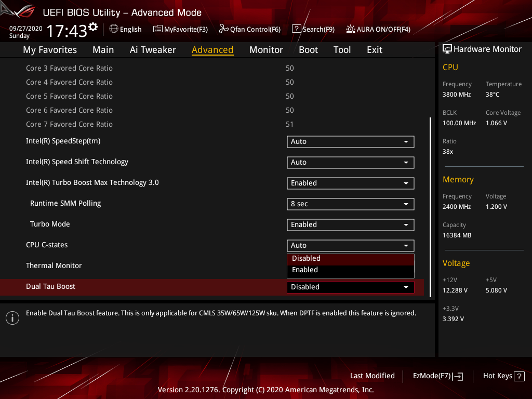Click the Runtime SMM Polling label

pos(65,203)
